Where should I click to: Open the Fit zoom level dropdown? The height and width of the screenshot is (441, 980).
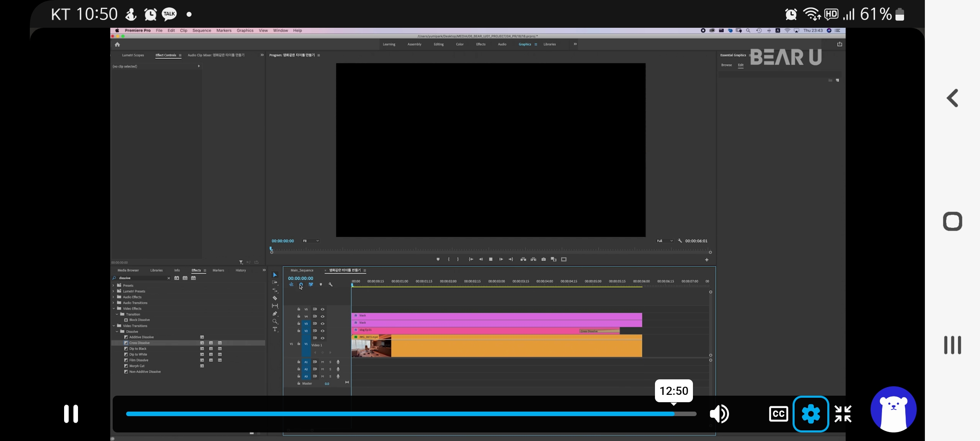click(311, 241)
